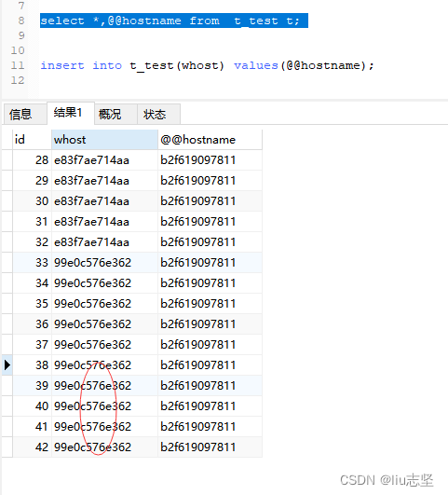The image size is (448, 495).
Task: Click line number 9 in the gutter
Action: pos(21,35)
